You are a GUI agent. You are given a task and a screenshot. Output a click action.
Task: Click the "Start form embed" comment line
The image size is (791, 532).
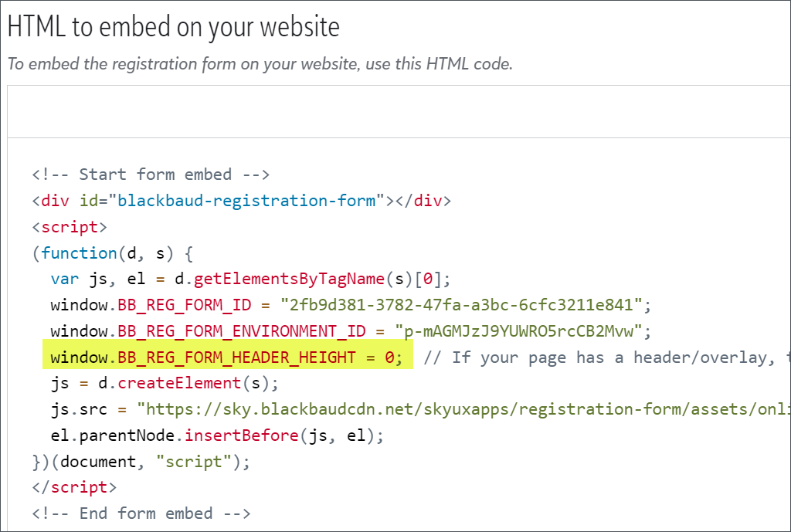[151, 175]
